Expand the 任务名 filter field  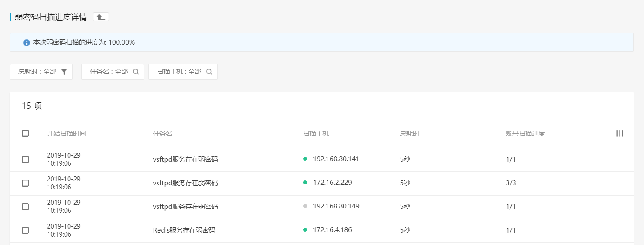pyautogui.click(x=109, y=72)
